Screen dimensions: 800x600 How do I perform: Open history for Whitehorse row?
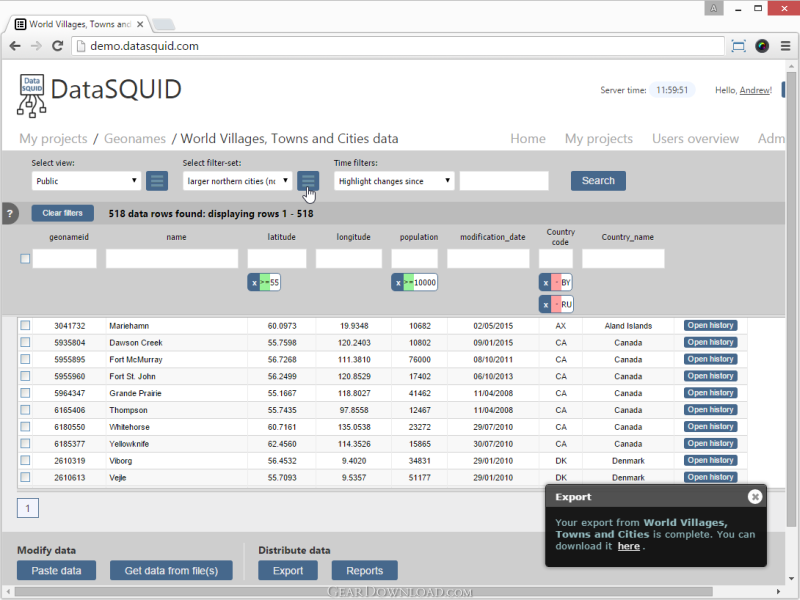point(710,427)
